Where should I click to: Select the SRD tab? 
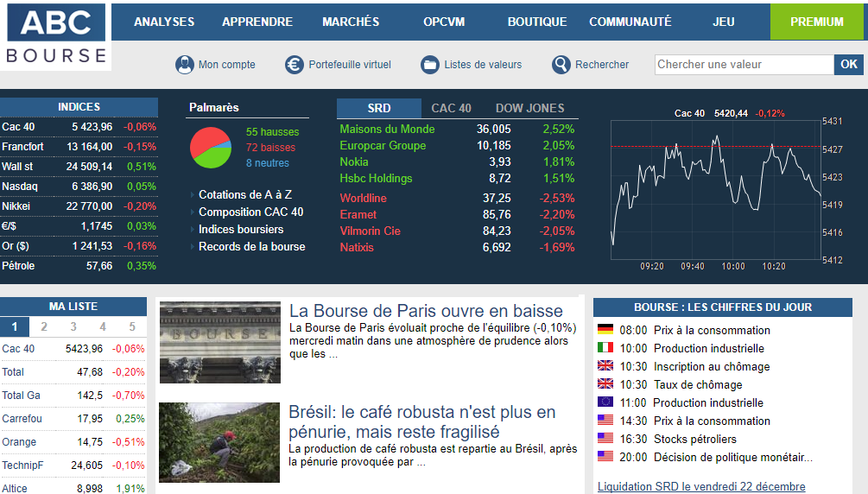379,108
